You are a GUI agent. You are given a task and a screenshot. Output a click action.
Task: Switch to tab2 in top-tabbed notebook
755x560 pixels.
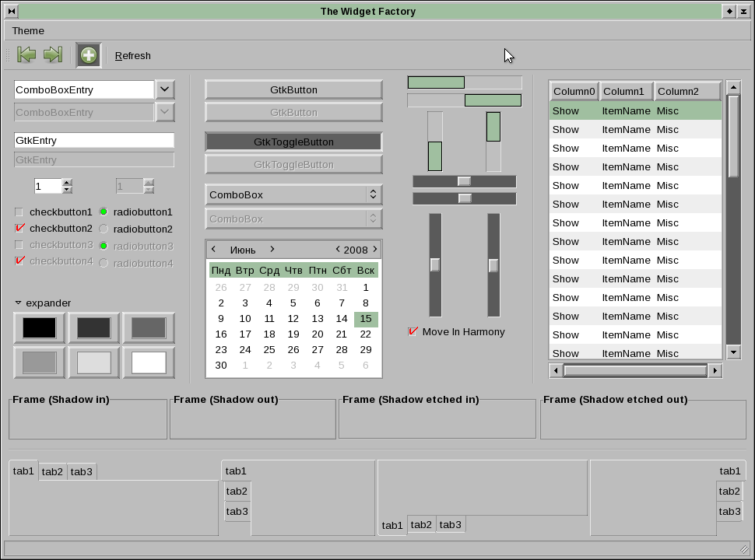(x=52, y=471)
